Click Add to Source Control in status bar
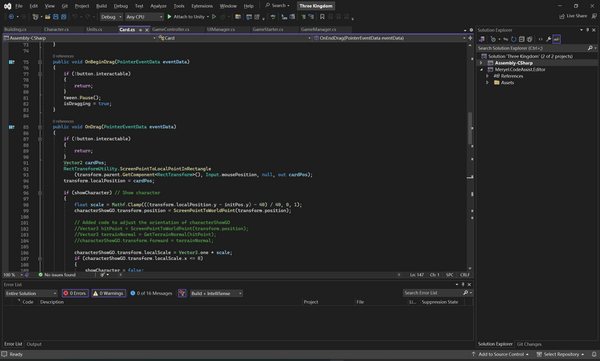600x361 pixels. coord(500,354)
